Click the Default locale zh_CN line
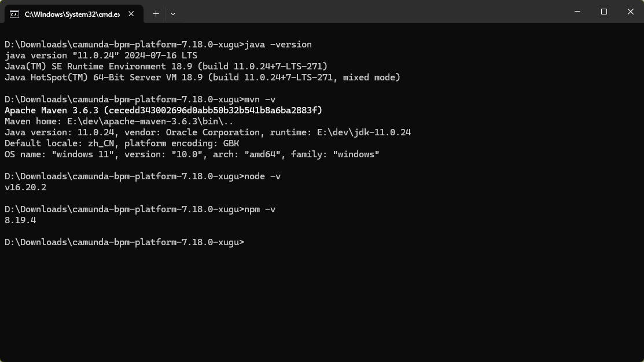The height and width of the screenshot is (362, 644). (122, 143)
